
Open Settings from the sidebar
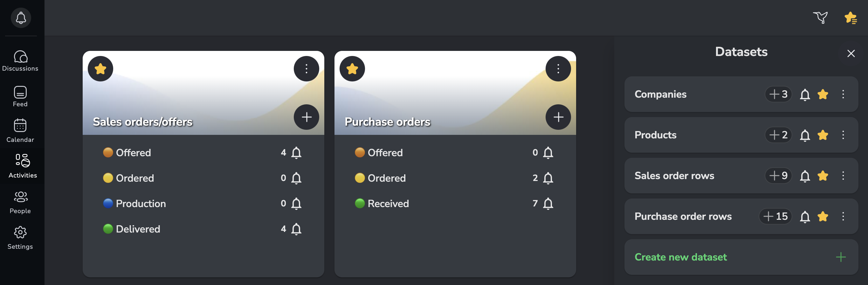tap(20, 237)
